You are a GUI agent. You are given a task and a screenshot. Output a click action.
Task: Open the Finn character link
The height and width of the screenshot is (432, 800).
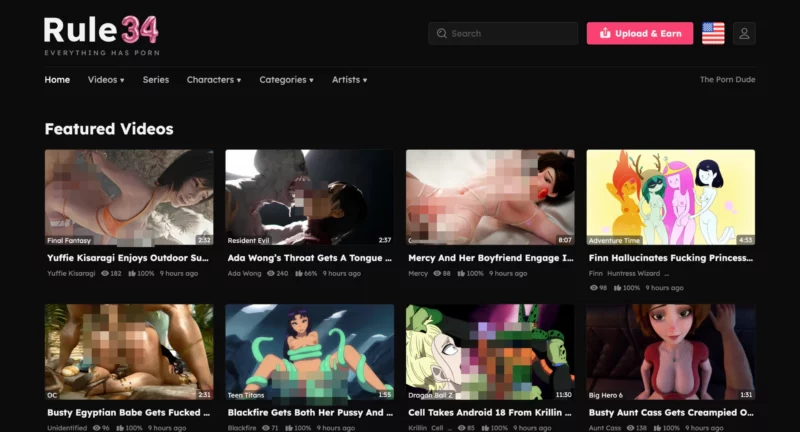pyautogui.click(x=595, y=273)
